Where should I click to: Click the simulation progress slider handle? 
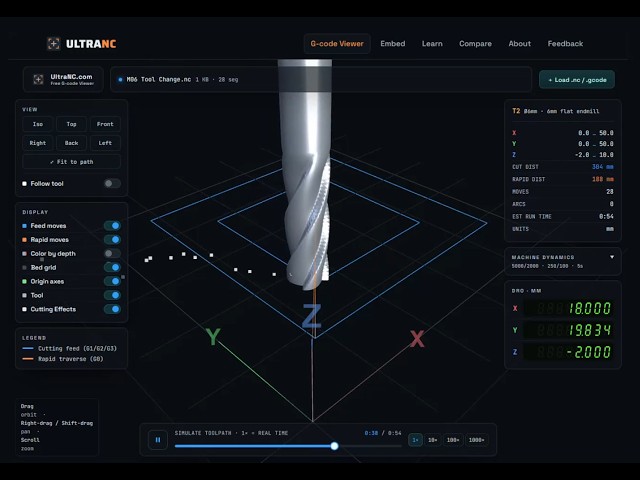click(334, 446)
